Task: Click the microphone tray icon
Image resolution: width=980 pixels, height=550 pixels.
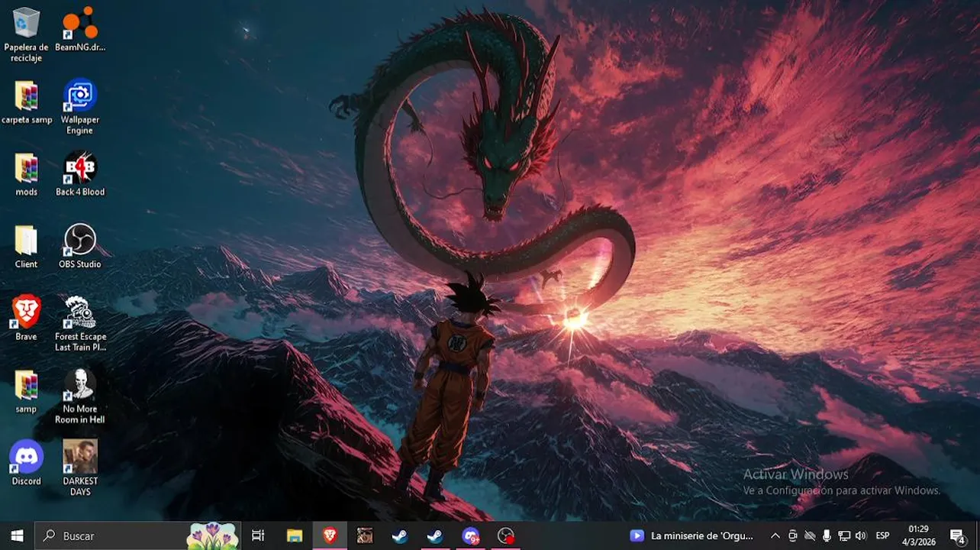Action: pos(827,535)
